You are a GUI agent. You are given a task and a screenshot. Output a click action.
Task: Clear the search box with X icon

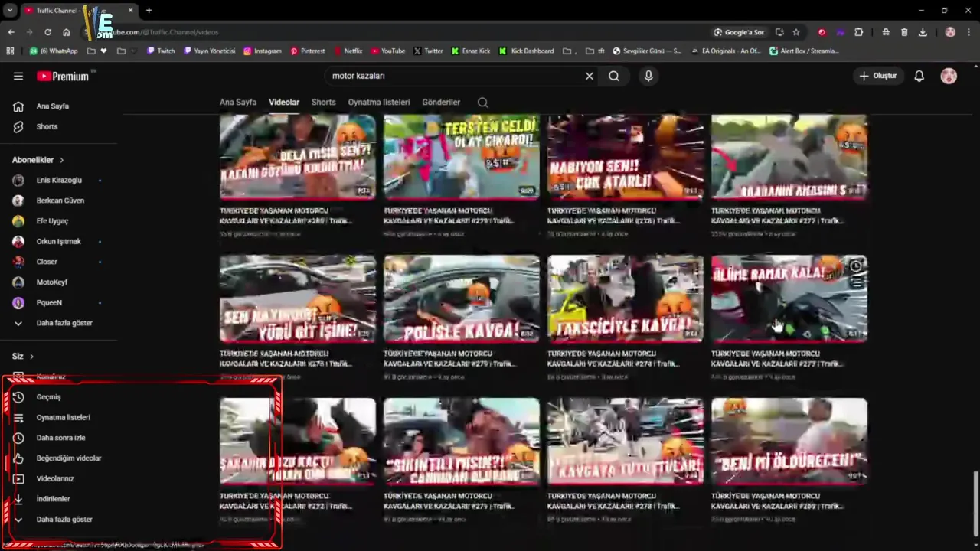point(589,76)
